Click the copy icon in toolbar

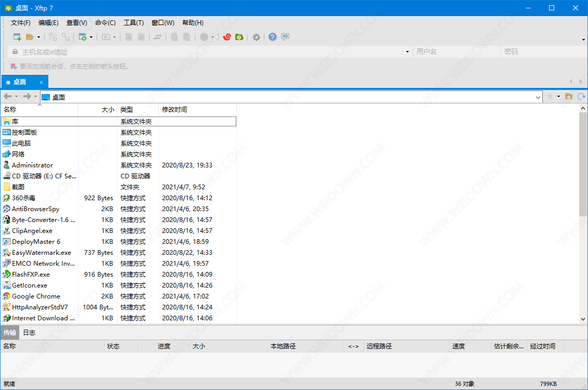[174, 37]
